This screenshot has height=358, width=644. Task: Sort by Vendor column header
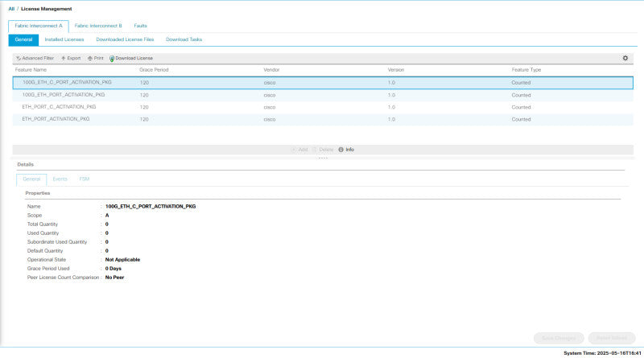point(271,70)
